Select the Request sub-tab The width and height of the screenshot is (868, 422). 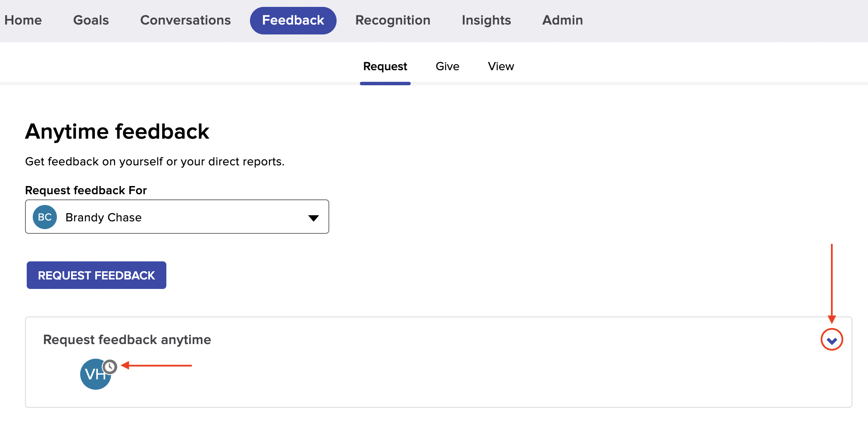(x=385, y=66)
